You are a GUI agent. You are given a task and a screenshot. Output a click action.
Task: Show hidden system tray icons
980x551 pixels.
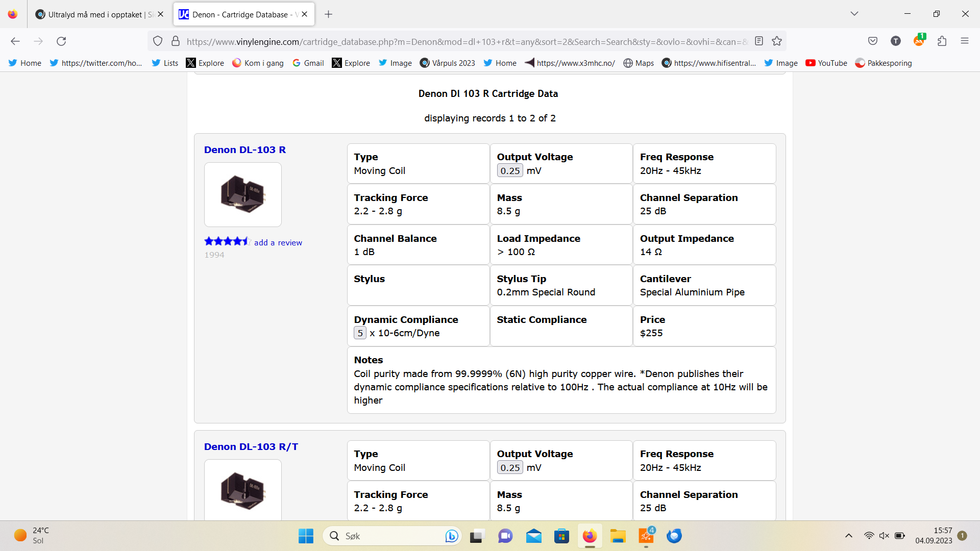[x=849, y=536]
